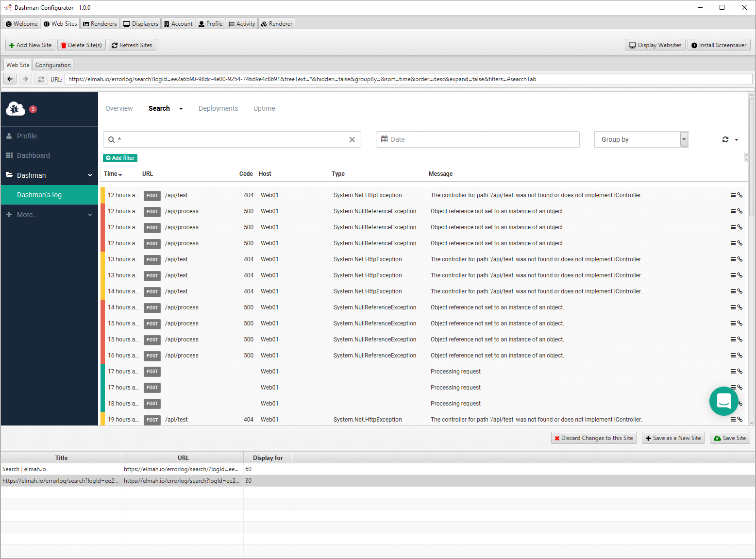The height and width of the screenshot is (559, 756).
Task: Expand the More... section in the sidebar
Action: pyautogui.click(x=50, y=214)
